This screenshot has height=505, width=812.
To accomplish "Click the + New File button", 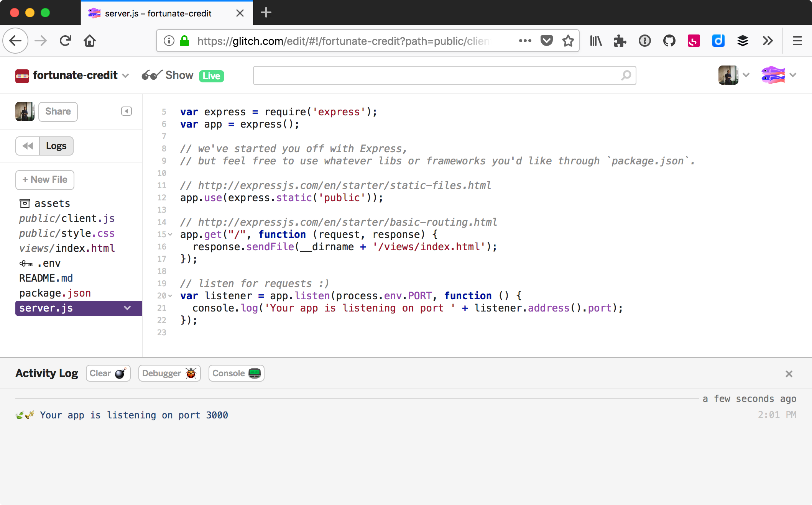I will tap(45, 180).
